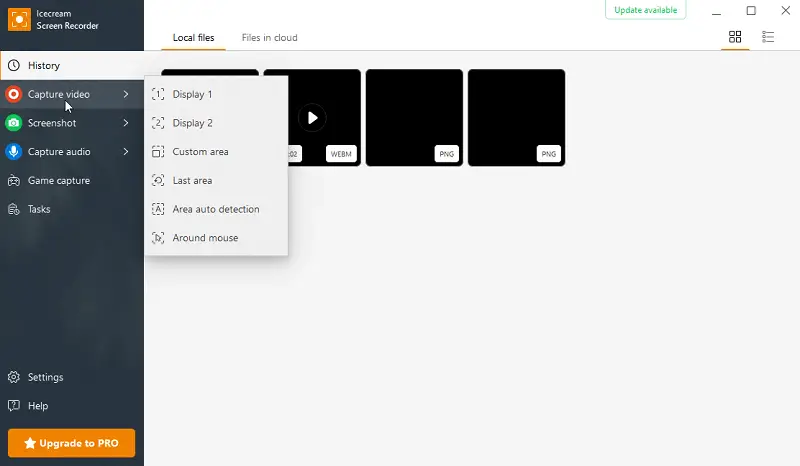Expand the Capture audio submenu arrow
This screenshot has width=800, height=466.
pos(126,152)
